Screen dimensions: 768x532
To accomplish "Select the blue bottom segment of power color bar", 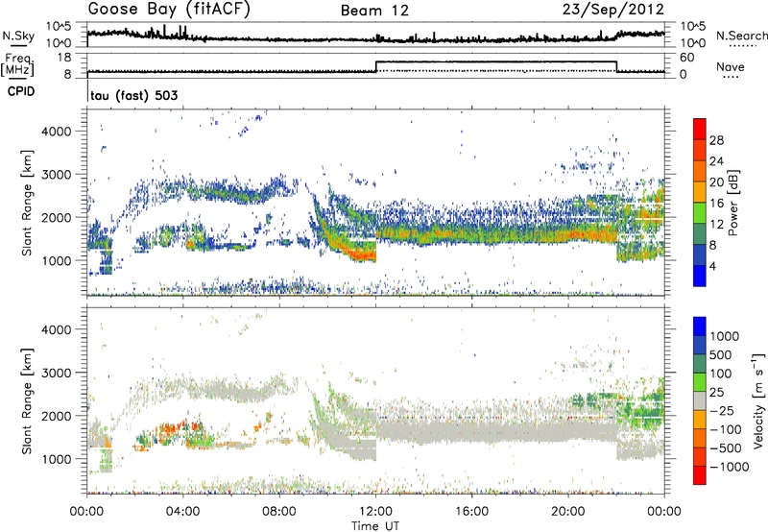I will pyautogui.click(x=700, y=276).
